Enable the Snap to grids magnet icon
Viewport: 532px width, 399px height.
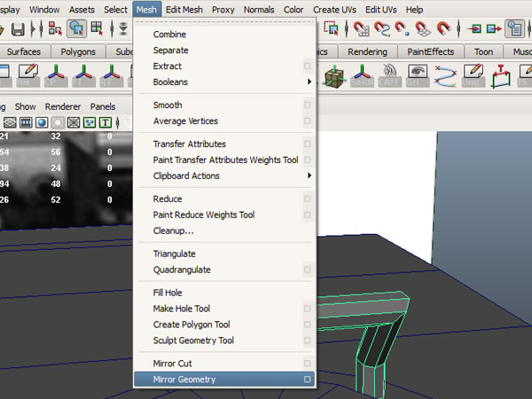point(362,28)
